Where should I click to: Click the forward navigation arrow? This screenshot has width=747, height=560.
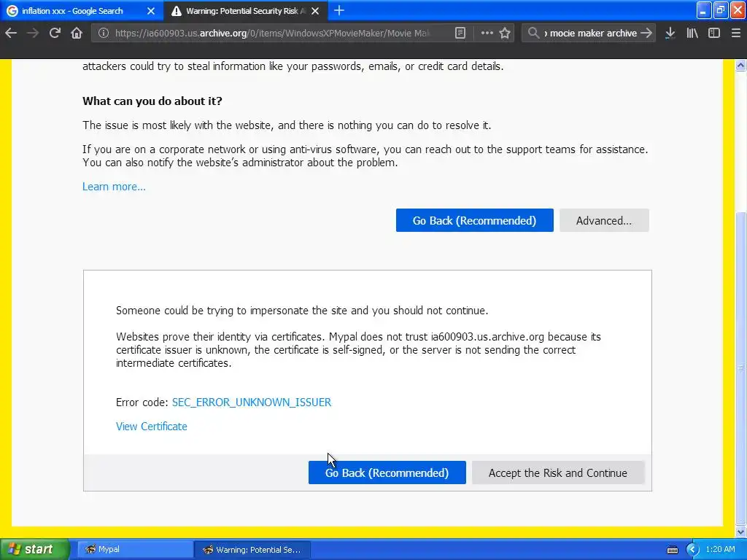[32, 33]
